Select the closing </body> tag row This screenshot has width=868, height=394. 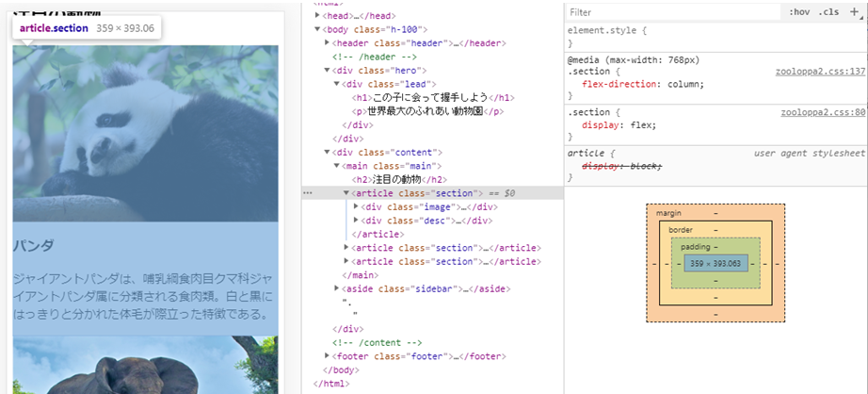coord(341,369)
